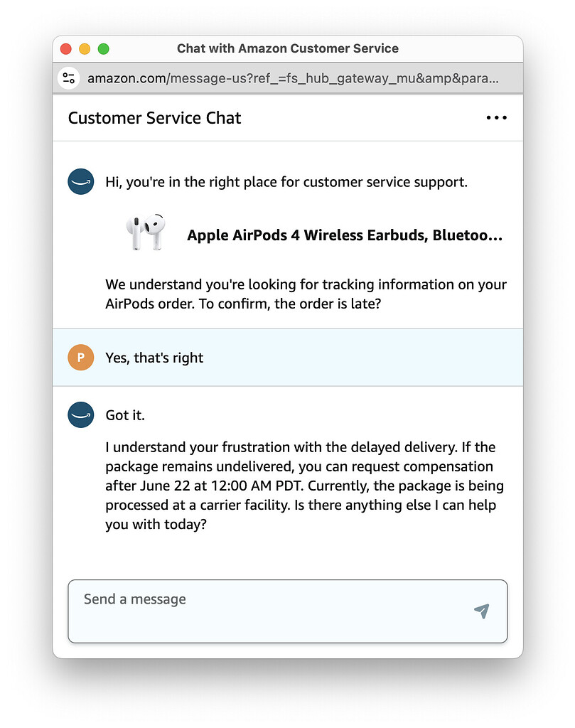This screenshot has width=575, height=728.
Task: Select the 'Yes, that's right' quick reply
Action: pyautogui.click(x=154, y=358)
